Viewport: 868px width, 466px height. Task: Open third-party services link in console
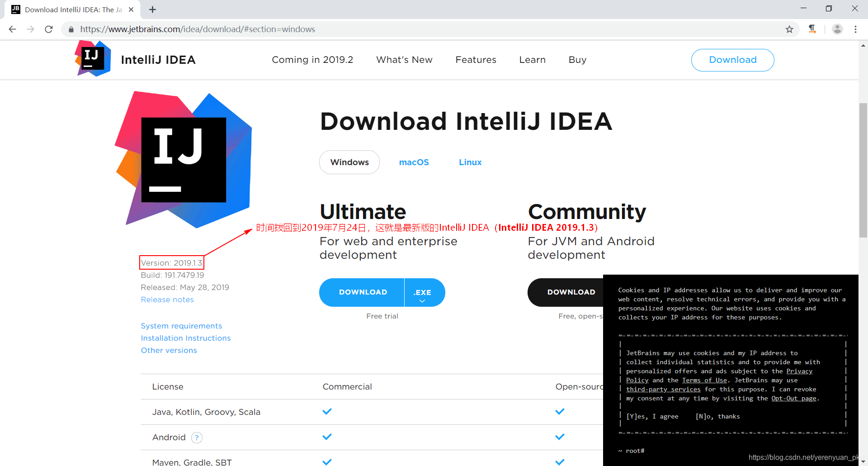coord(663,390)
